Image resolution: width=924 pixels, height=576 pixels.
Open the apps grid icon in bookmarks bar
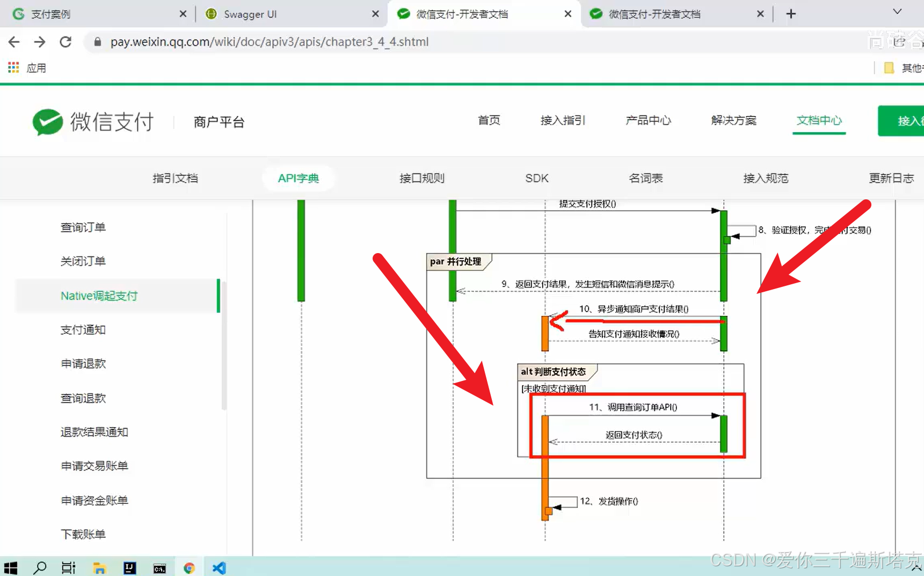(x=13, y=68)
